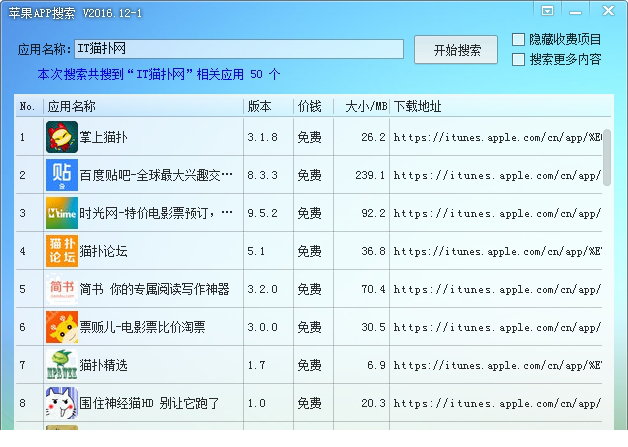Open the iTunes link for 猫扑论坛
This screenshot has height=447, width=628.
[497, 252]
